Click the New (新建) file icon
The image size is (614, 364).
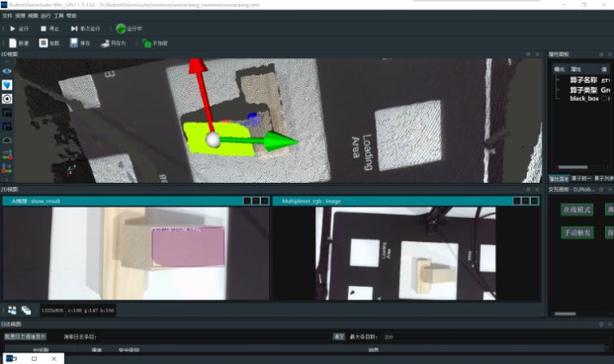coord(11,43)
